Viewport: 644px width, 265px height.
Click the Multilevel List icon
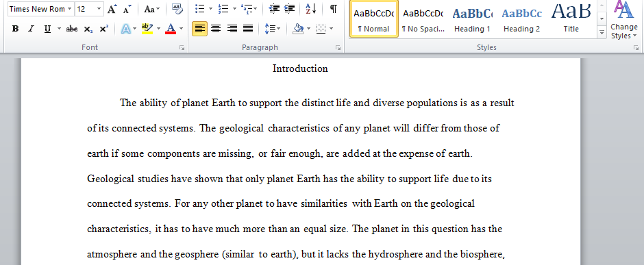click(x=247, y=9)
